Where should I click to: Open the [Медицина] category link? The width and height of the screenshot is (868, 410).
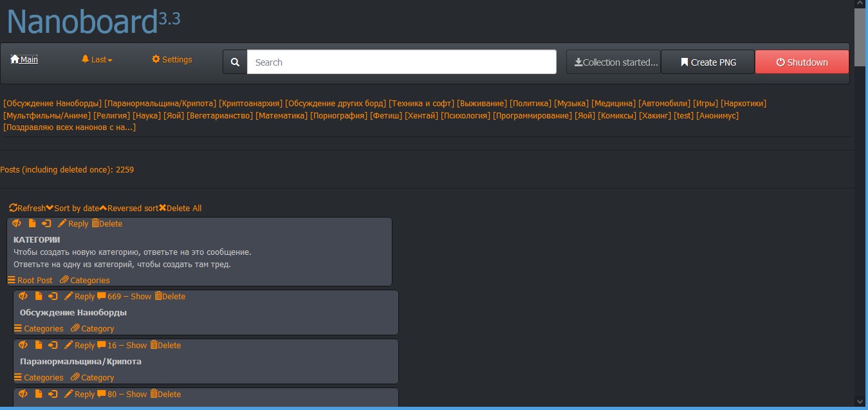pos(614,103)
